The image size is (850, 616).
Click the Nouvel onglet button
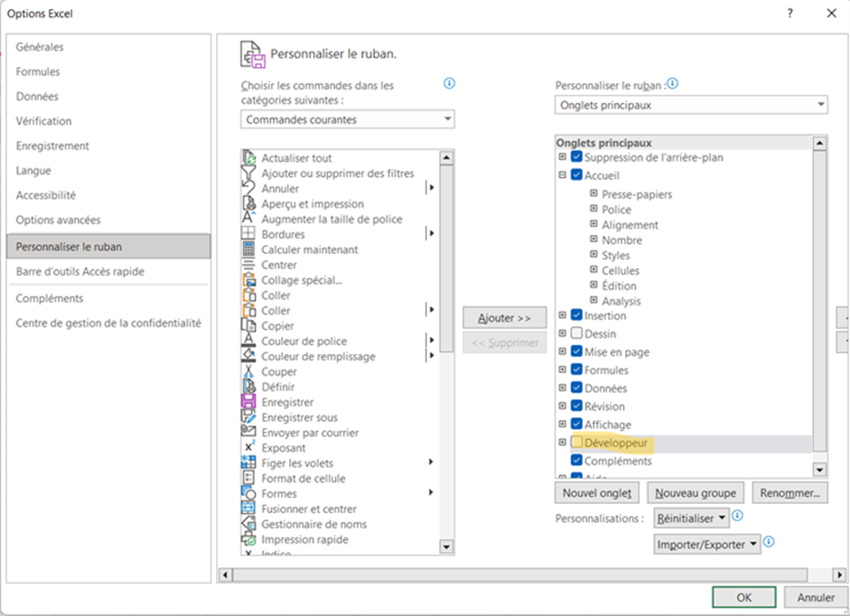[597, 493]
